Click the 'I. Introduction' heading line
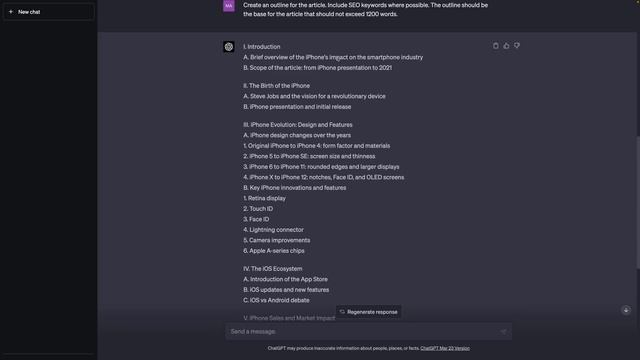Viewport: 640px width, 360px height. coord(262,47)
